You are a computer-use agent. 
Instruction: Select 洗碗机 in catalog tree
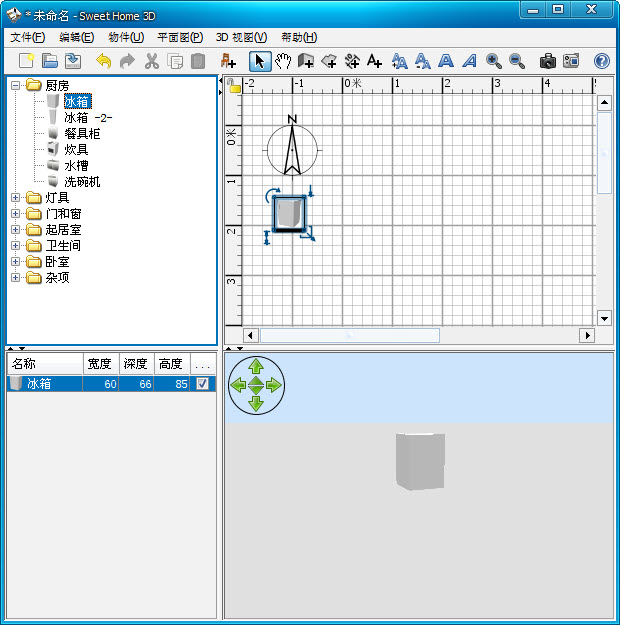pos(82,182)
